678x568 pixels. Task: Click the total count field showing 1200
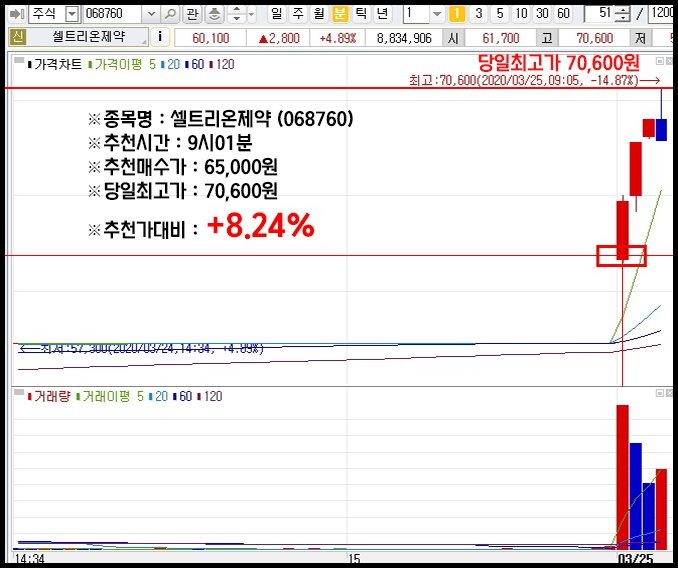pyautogui.click(x=661, y=14)
